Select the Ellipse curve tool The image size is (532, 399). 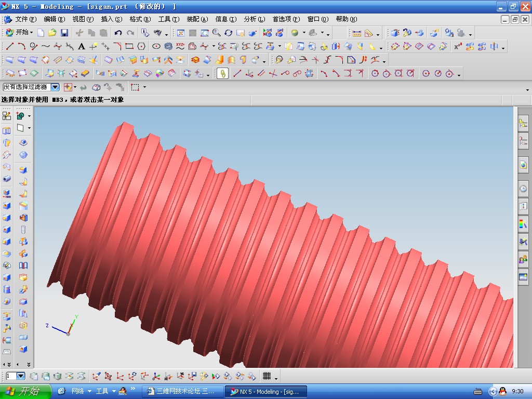pyautogui.click(x=156, y=46)
